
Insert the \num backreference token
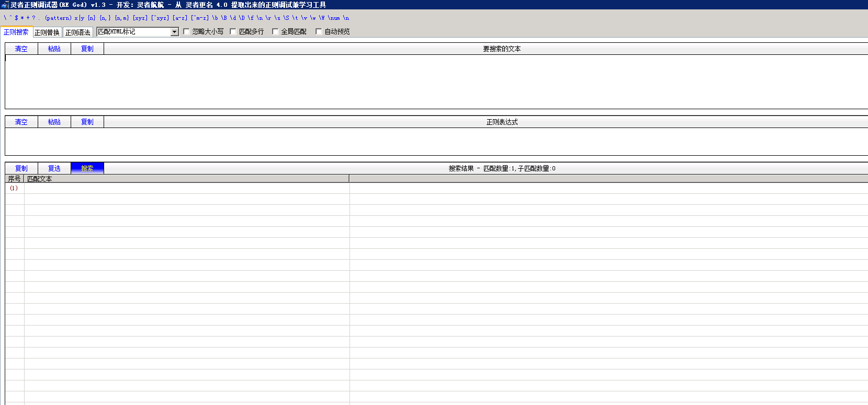(x=334, y=18)
